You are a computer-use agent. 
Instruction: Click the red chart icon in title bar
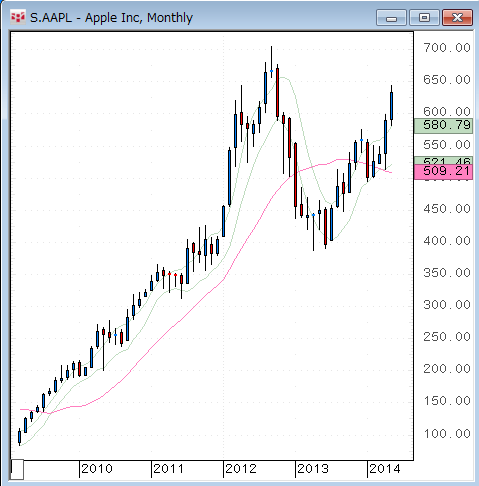point(18,17)
